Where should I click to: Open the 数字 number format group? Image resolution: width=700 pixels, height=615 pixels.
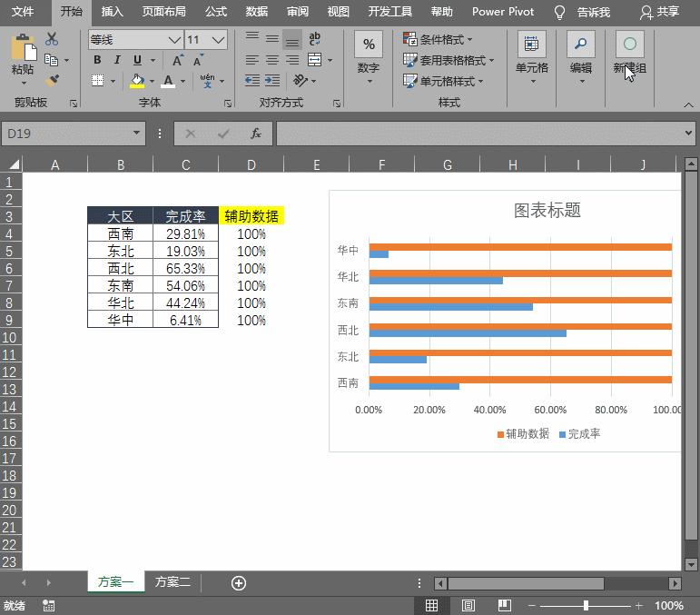click(369, 58)
